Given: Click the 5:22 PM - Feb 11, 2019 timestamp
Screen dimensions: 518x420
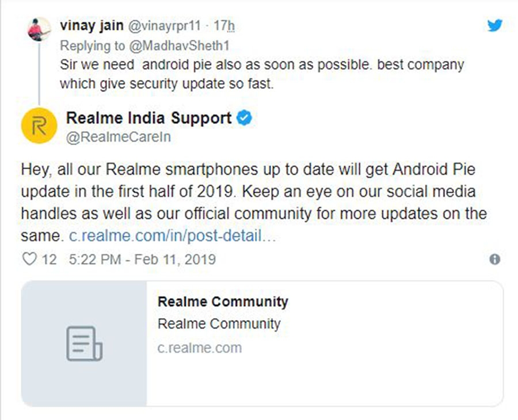Looking at the screenshot, I should [x=142, y=259].
